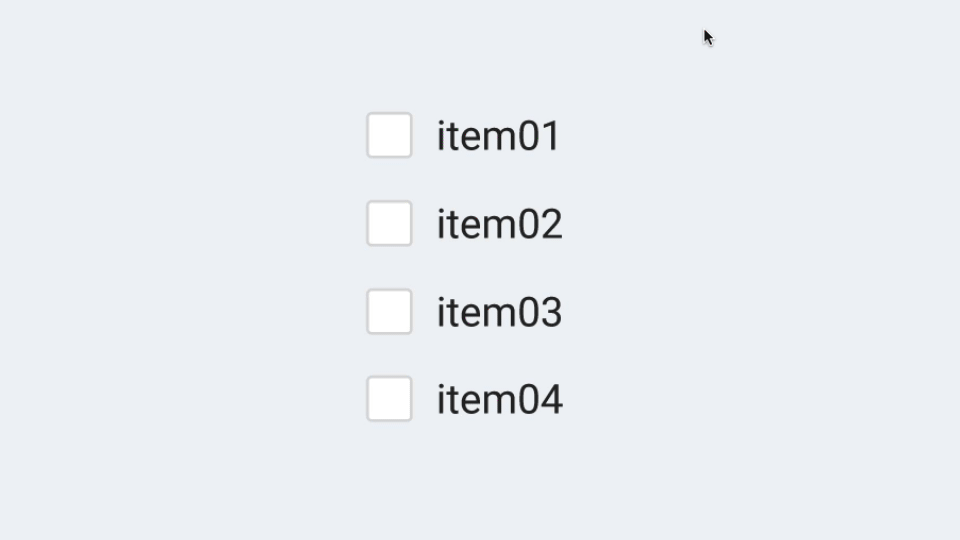Image resolution: width=960 pixels, height=540 pixels.
Task: Toggle the second checkbox from the top
Action: coord(389,223)
